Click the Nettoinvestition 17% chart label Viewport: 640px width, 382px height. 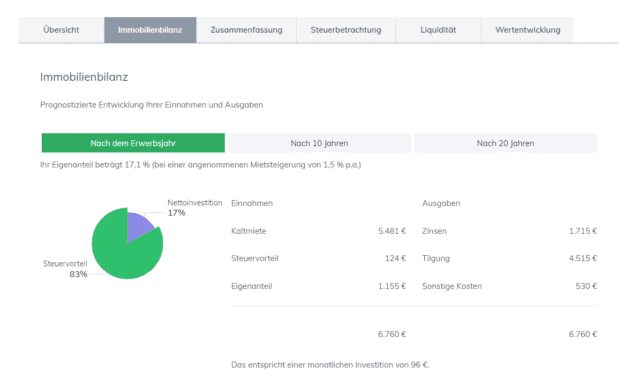[x=195, y=208]
